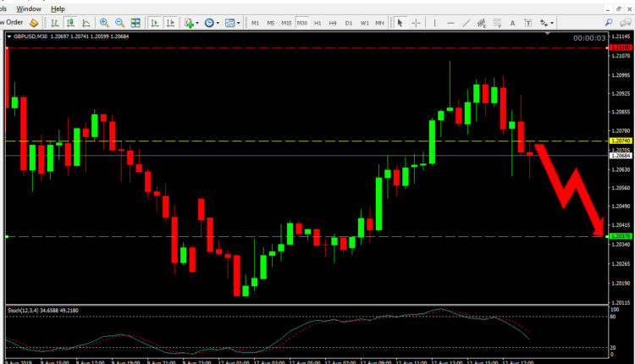Open the Window menu
Viewport: 635px width, 364px height.
(28, 8)
